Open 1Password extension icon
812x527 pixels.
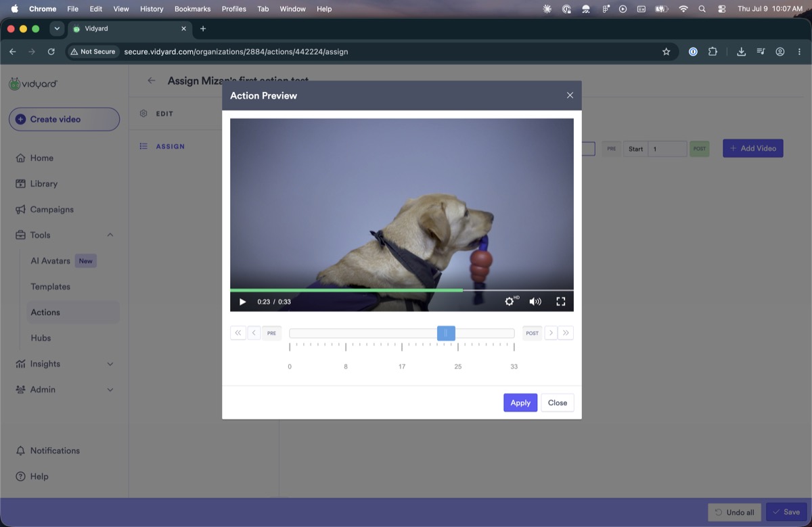click(693, 51)
